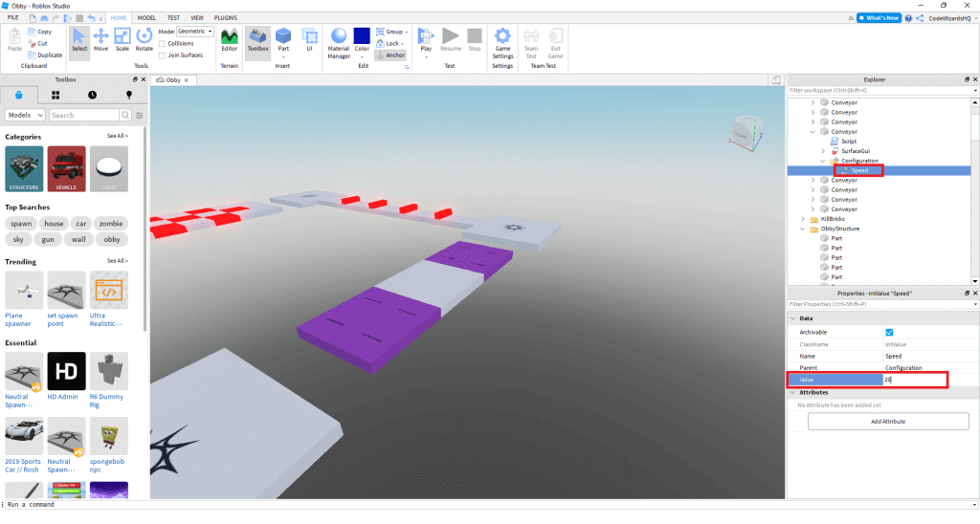Image resolution: width=980 pixels, height=524 pixels.
Task: Select the Script item in Explorer
Action: tap(849, 142)
